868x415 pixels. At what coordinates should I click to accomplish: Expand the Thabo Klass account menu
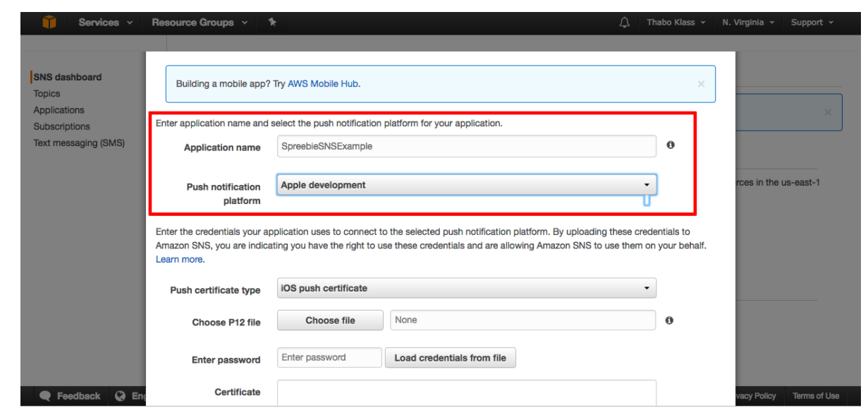pos(676,23)
